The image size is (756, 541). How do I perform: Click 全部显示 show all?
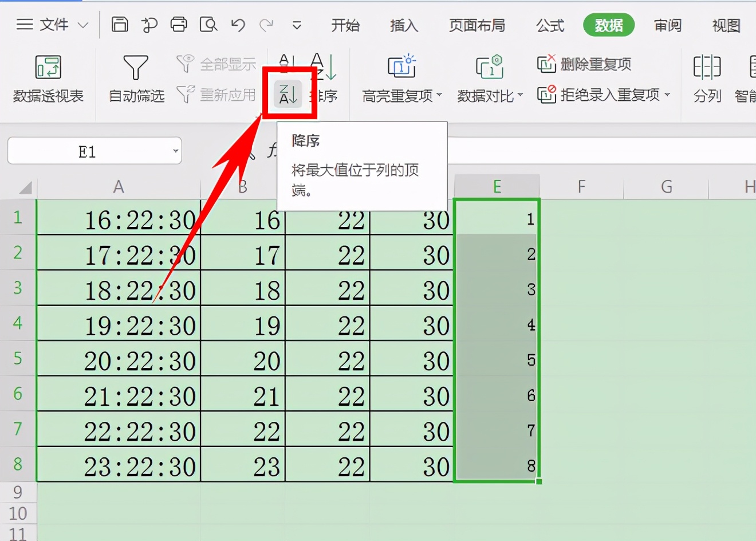(x=216, y=64)
